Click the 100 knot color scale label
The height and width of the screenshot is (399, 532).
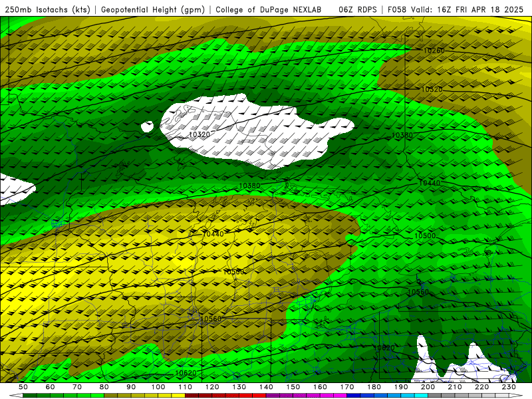tap(158, 387)
